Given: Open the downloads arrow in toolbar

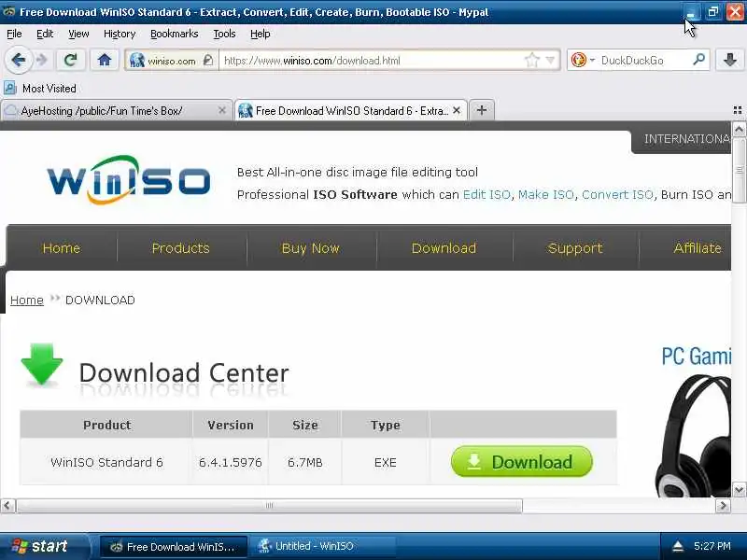Looking at the screenshot, I should pos(730,60).
